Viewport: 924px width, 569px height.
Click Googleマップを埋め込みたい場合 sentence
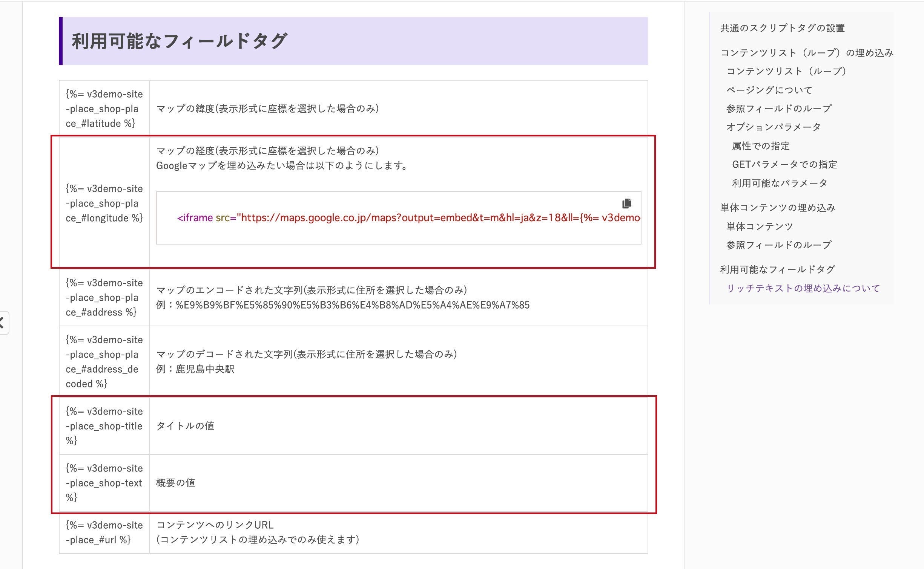[282, 165]
